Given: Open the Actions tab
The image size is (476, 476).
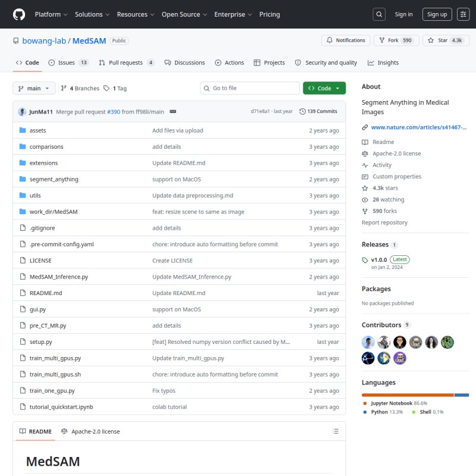Looking at the screenshot, I should pyautogui.click(x=230, y=62).
